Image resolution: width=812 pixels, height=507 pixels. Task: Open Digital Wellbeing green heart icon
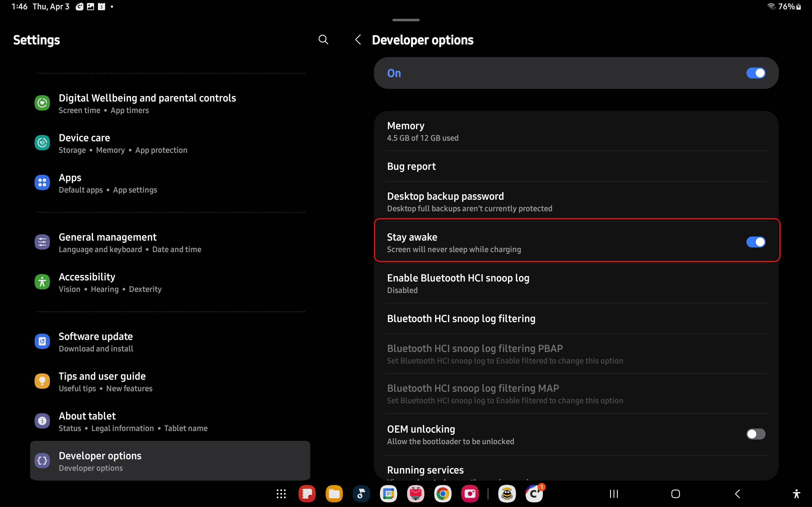click(42, 103)
